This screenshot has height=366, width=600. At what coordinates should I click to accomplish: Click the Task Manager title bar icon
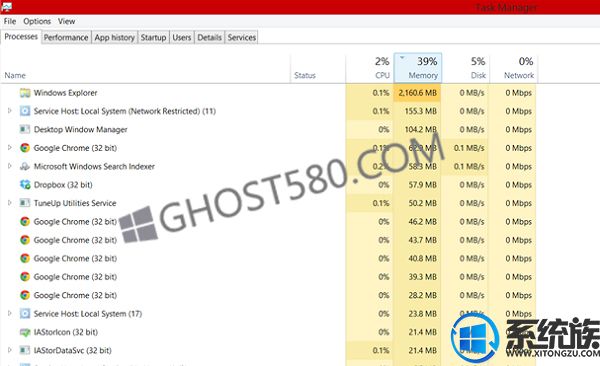click(6, 7)
